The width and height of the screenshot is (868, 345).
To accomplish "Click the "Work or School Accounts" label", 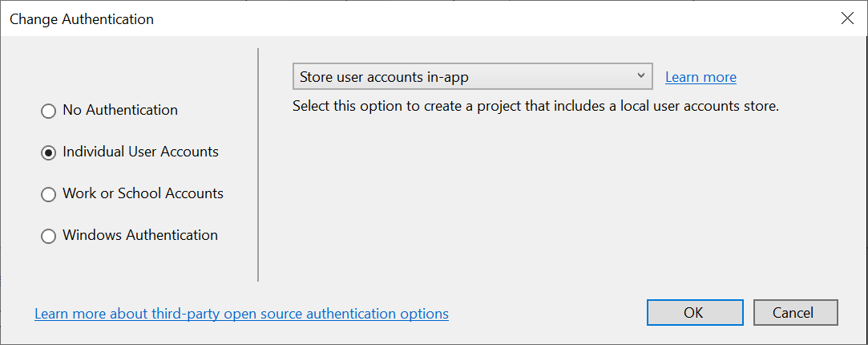I will pos(143,193).
